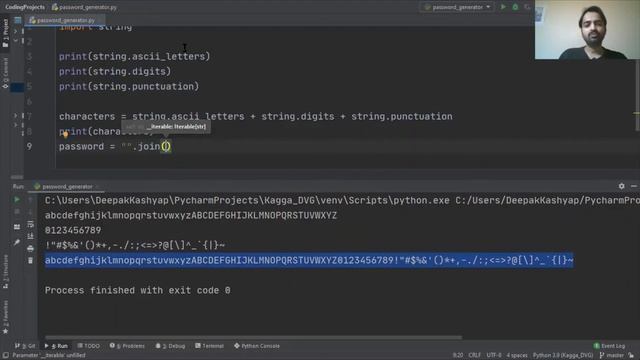Start debugging with the green bug icon
Screen dimensions: 640x360
[x=515, y=7]
